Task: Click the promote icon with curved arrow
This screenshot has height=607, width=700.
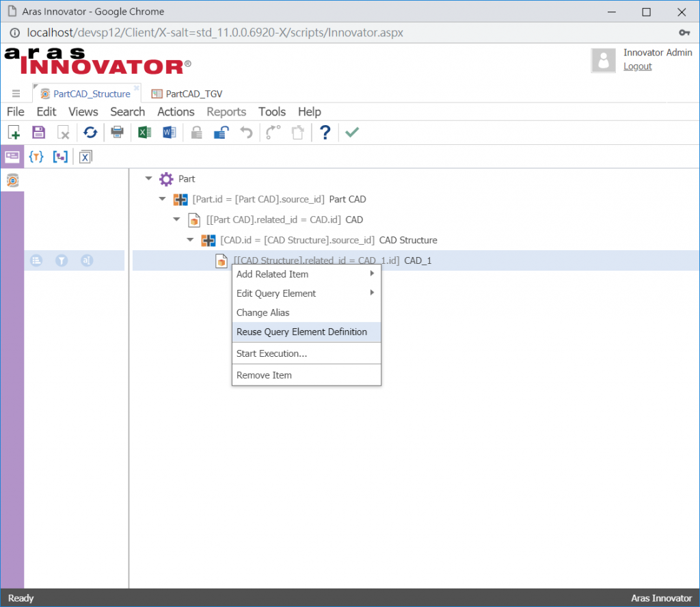Action: pyautogui.click(x=272, y=132)
